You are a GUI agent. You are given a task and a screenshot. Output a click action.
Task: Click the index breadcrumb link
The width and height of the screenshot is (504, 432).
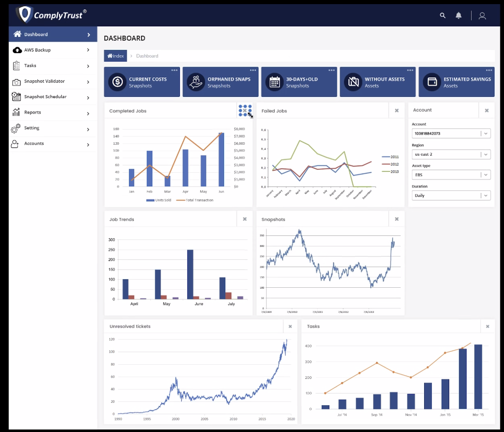pyautogui.click(x=115, y=56)
